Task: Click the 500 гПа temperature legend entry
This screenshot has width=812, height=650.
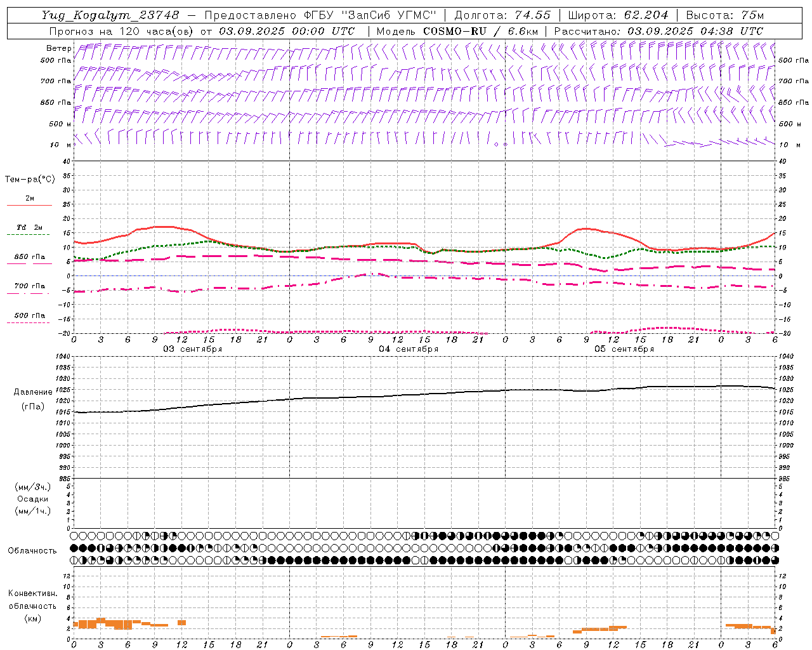Action: tap(29, 315)
